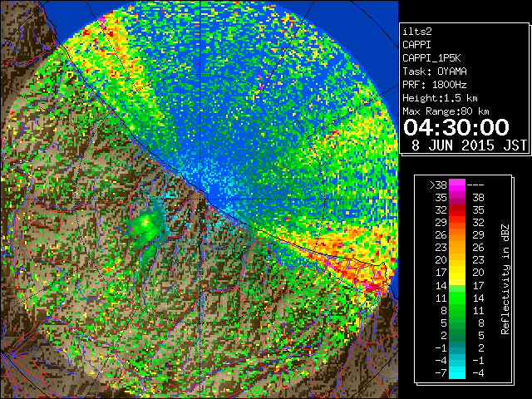Click the 04:30:00 timestamp

[x=456, y=127]
